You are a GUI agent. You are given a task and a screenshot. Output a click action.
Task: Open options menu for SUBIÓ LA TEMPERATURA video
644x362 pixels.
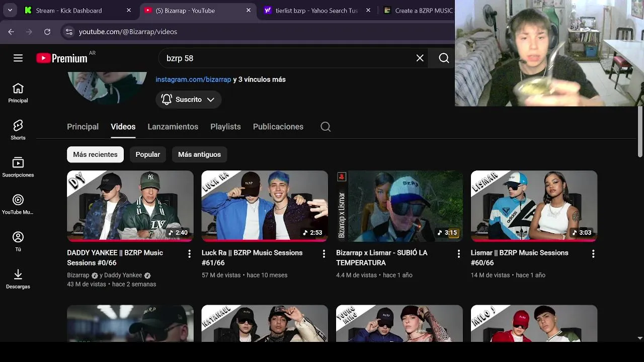(458, 254)
